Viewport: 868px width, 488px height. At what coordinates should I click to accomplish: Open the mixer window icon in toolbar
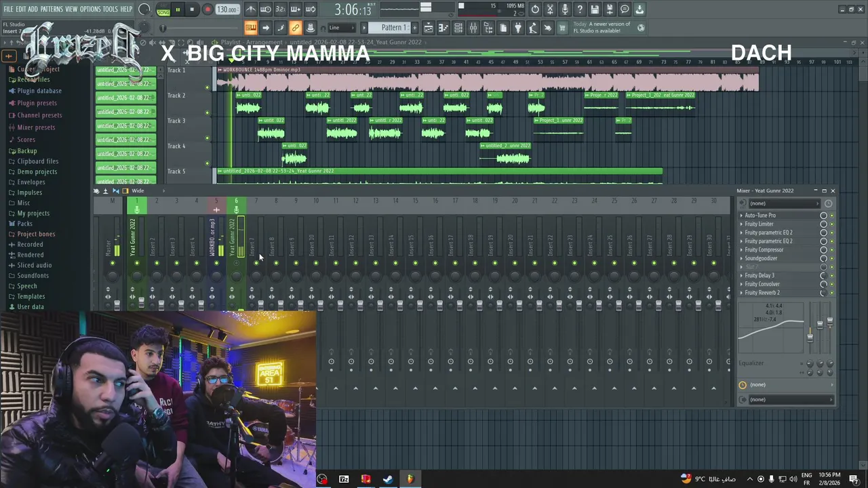473,28
